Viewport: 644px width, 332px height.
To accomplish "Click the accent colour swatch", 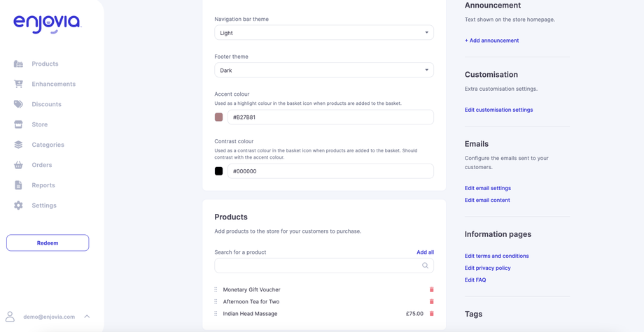I will point(219,117).
